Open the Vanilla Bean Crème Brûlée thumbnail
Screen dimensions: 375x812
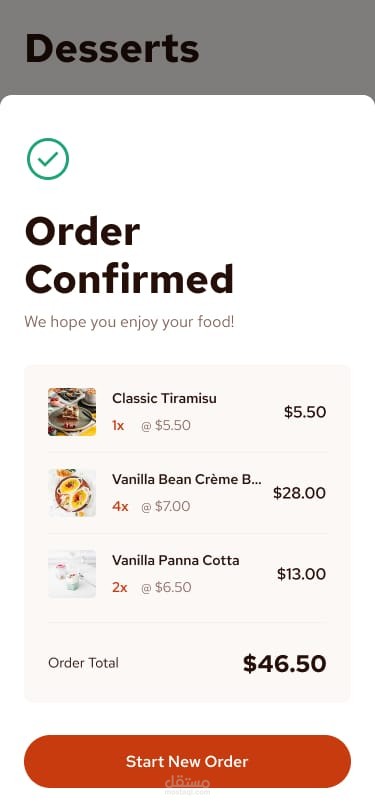coord(72,493)
